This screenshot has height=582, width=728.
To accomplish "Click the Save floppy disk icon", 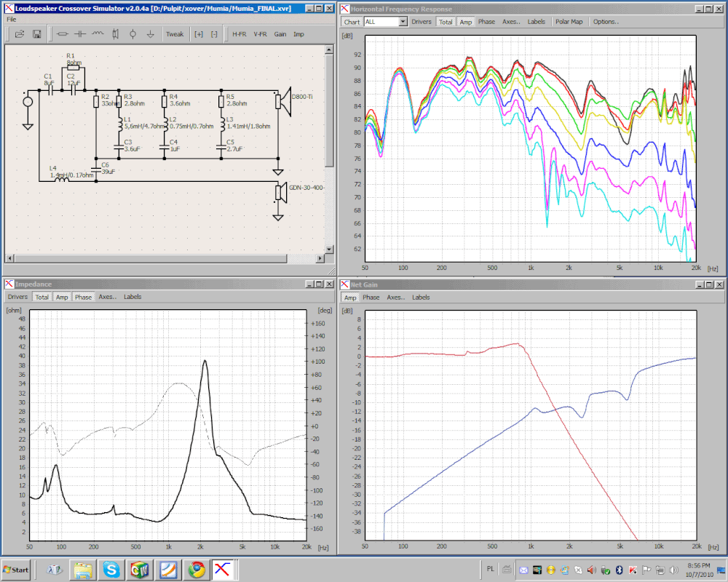I will pyautogui.click(x=37, y=34).
